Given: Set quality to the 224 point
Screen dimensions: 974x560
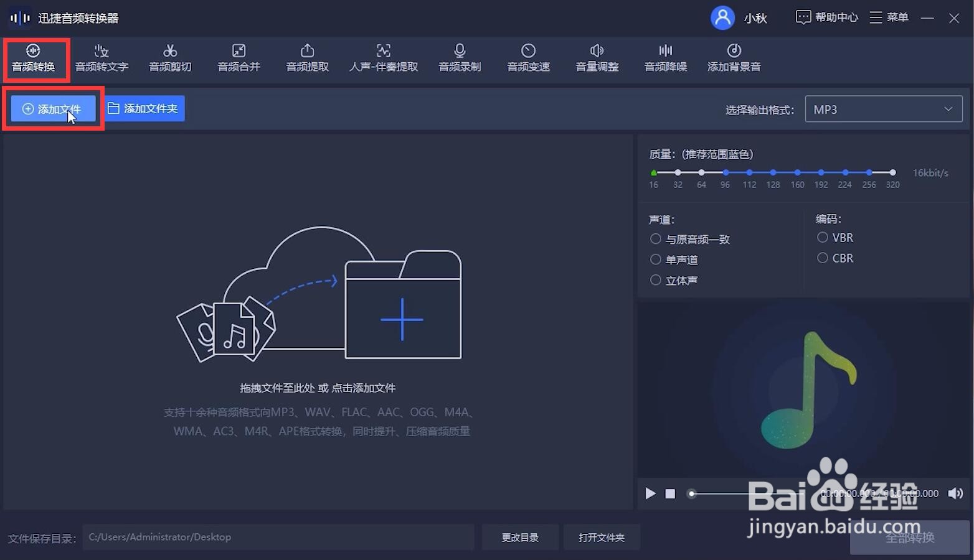Looking at the screenshot, I should 845,172.
